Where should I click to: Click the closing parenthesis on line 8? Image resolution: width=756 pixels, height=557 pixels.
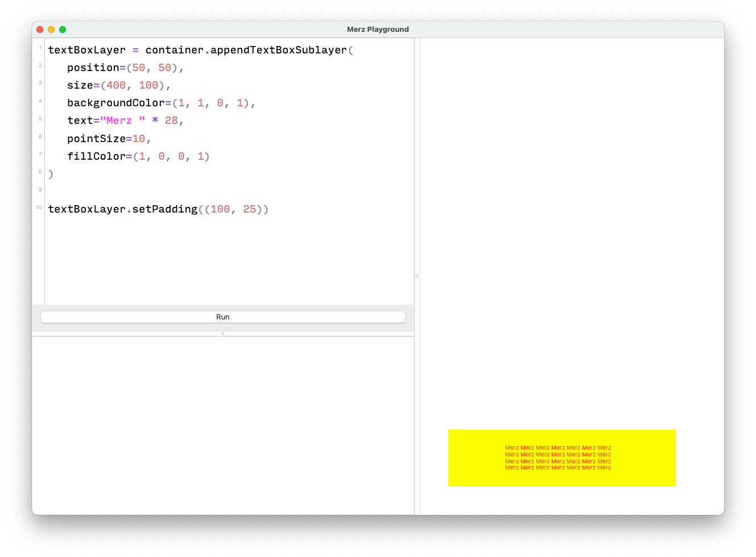pos(51,174)
